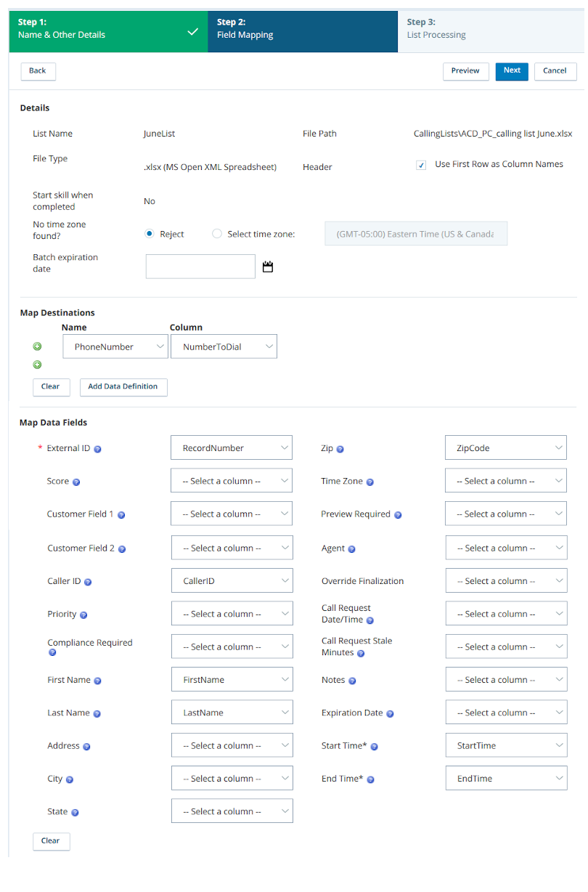Screen dimensions: 588x892
Task: Open the Preview Required column dropdown
Action: (506, 514)
